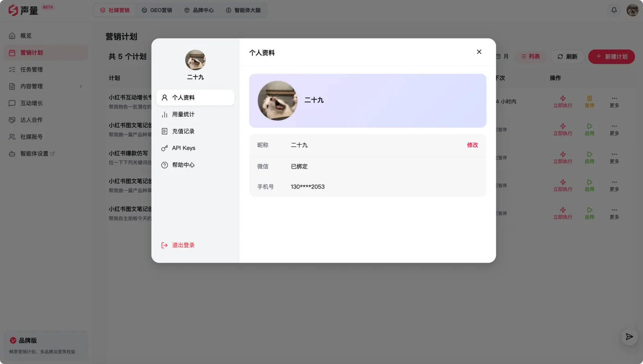This screenshot has width=643, height=364.
Task: Click the phone number 130****2053
Action: 307,187
